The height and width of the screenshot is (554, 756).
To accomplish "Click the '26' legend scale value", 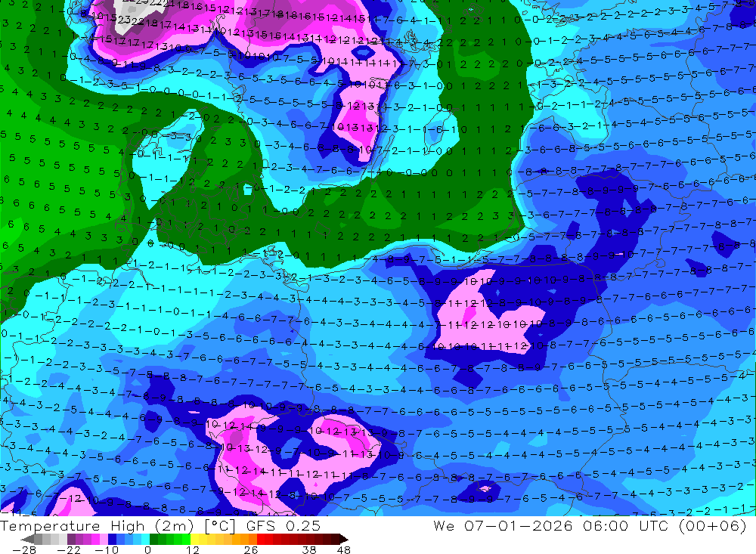I will click(x=251, y=549).
